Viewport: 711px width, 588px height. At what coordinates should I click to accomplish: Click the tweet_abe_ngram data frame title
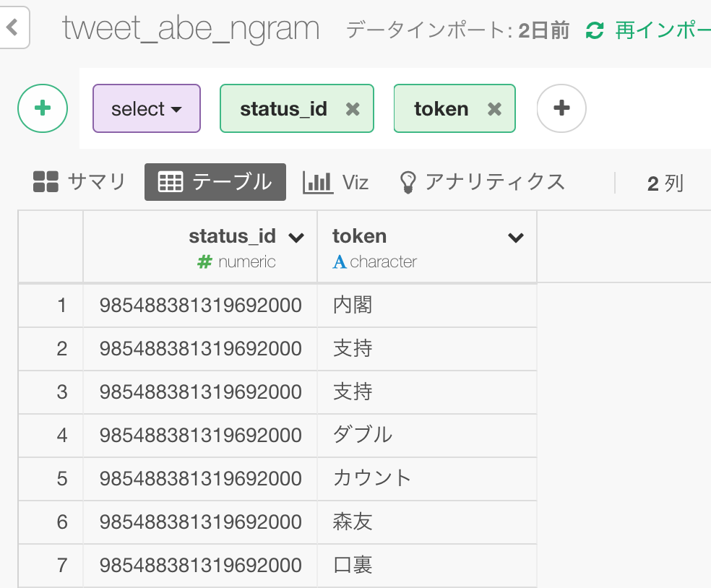coord(191,28)
